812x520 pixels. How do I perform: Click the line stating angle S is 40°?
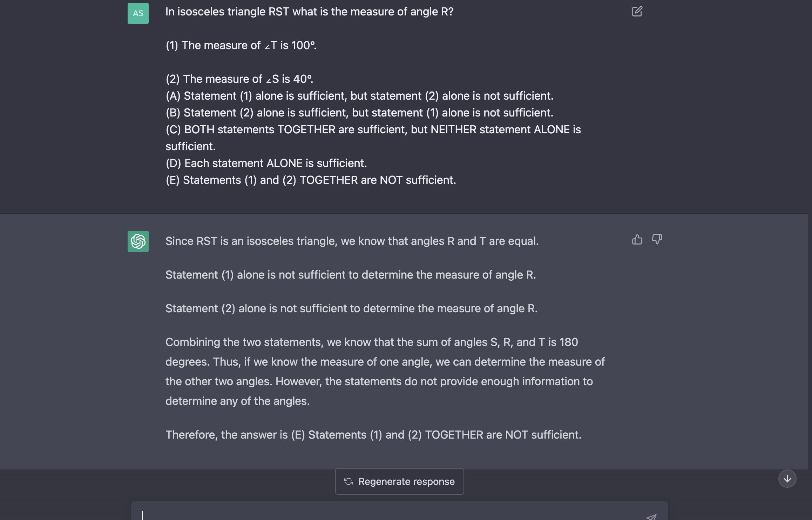[x=239, y=79]
